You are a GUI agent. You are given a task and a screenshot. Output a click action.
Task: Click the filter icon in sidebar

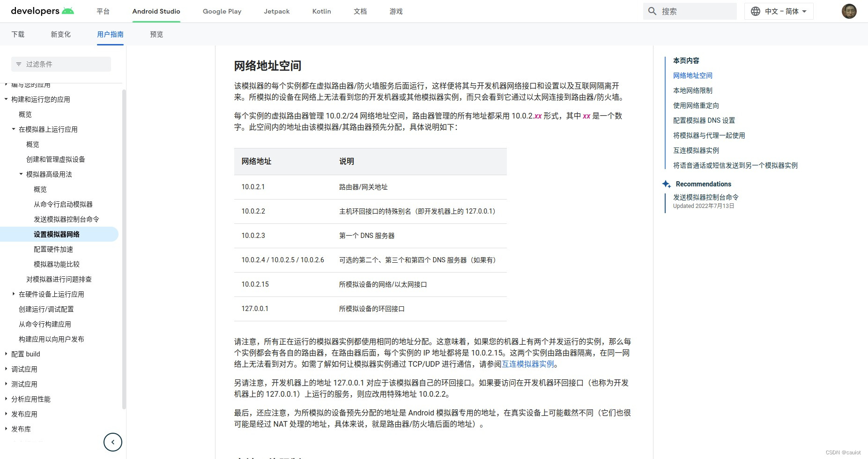click(19, 64)
